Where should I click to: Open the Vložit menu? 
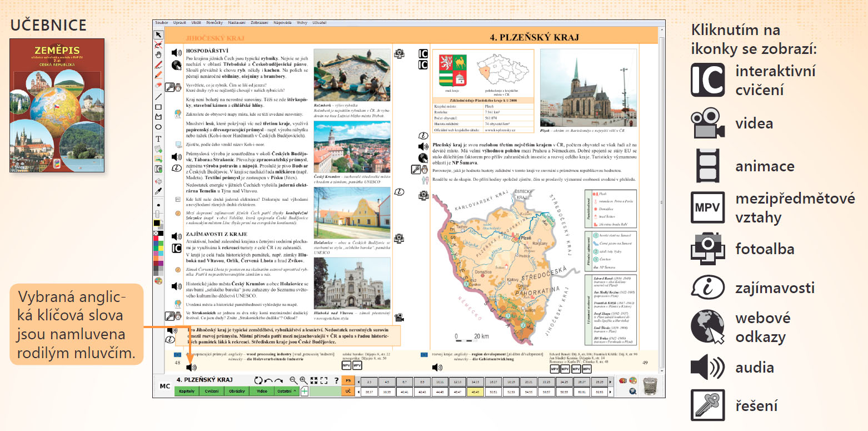(197, 23)
